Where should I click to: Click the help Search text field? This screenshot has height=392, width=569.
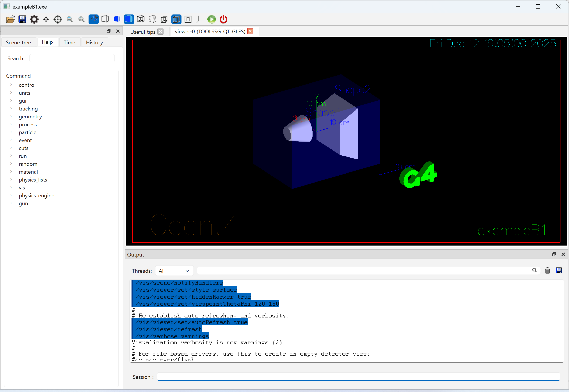coord(72,58)
